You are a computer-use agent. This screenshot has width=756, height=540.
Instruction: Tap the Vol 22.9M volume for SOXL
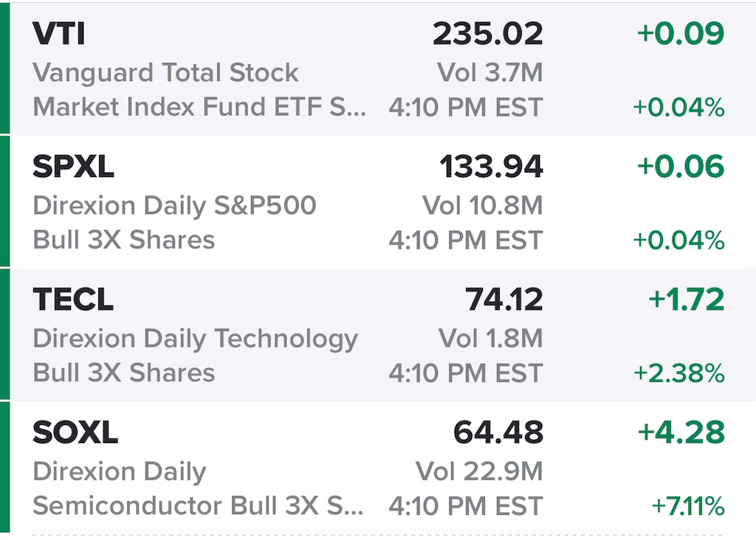point(478,471)
